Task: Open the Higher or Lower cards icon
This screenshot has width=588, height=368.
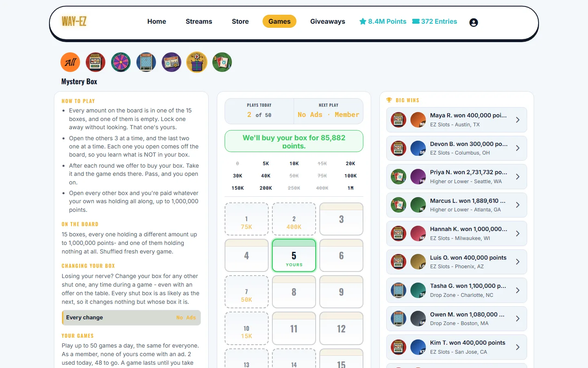Action: pyautogui.click(x=222, y=62)
